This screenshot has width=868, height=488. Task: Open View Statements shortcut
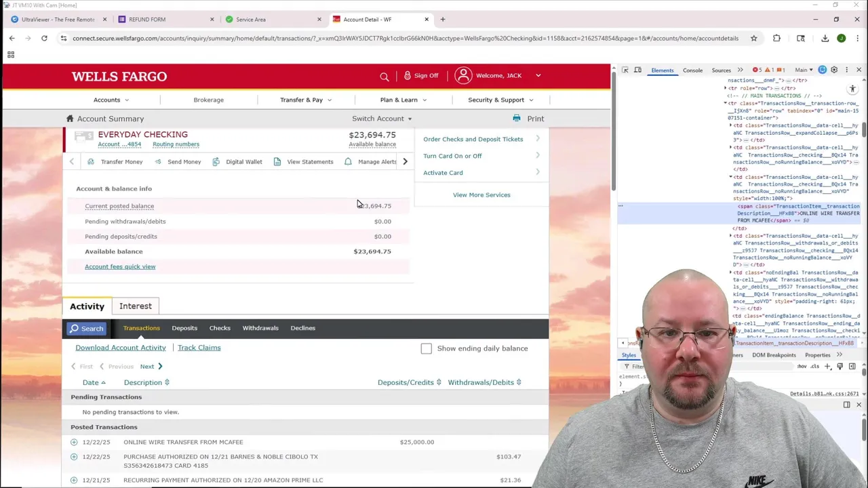pyautogui.click(x=303, y=161)
